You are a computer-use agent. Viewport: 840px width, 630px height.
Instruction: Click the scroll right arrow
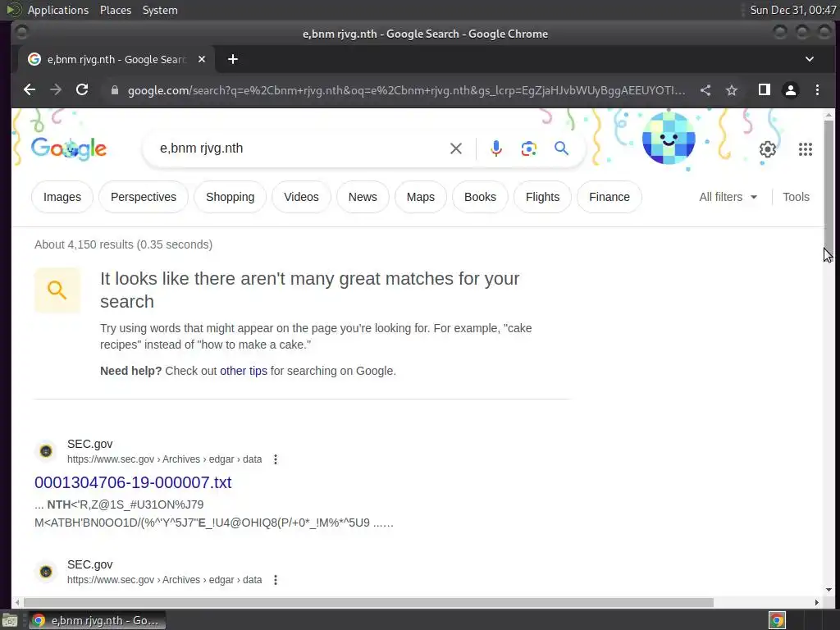pyautogui.click(x=816, y=603)
